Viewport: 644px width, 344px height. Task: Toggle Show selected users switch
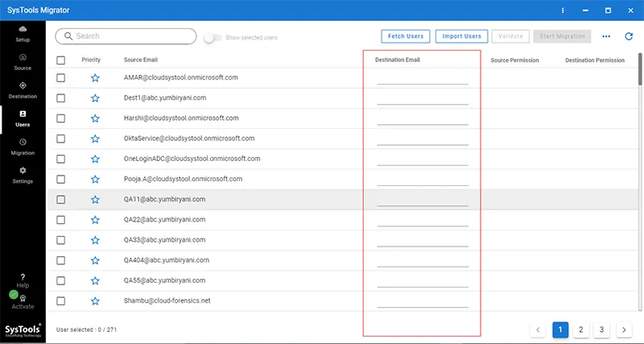(213, 37)
